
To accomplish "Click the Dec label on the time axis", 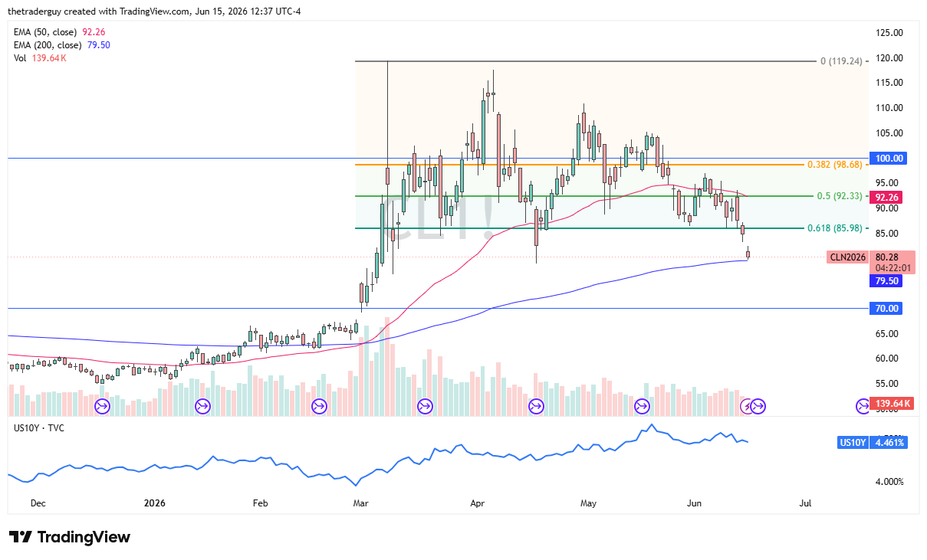I will click(x=38, y=503).
